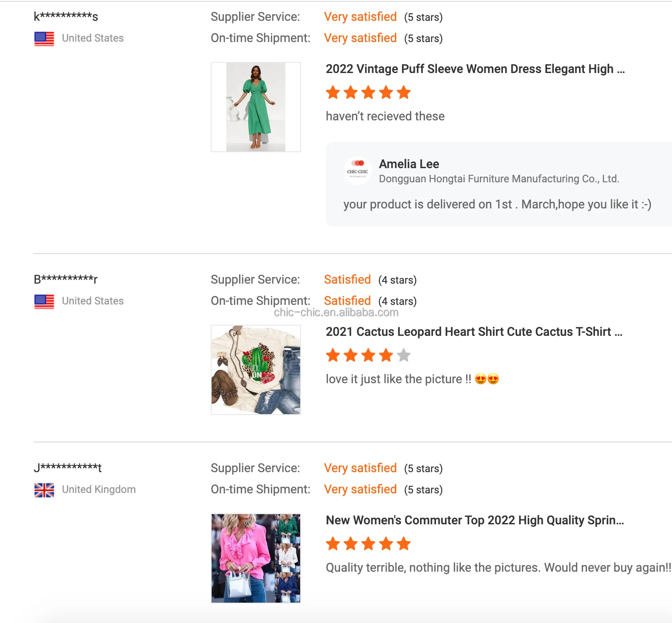
Task: Open the green puff sleeve dress thumbnail
Action: pos(256,107)
